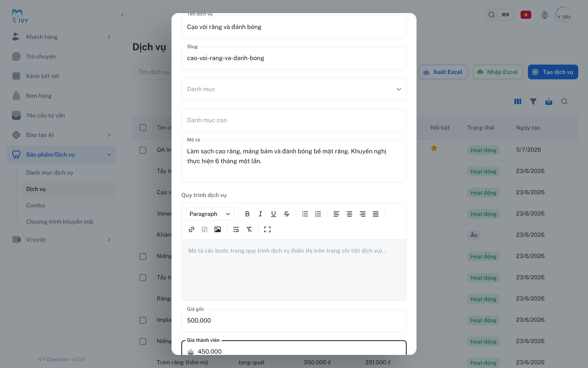588x368 pixels.
Task: Check the last Niềng row checkbox
Action: coord(143,341)
